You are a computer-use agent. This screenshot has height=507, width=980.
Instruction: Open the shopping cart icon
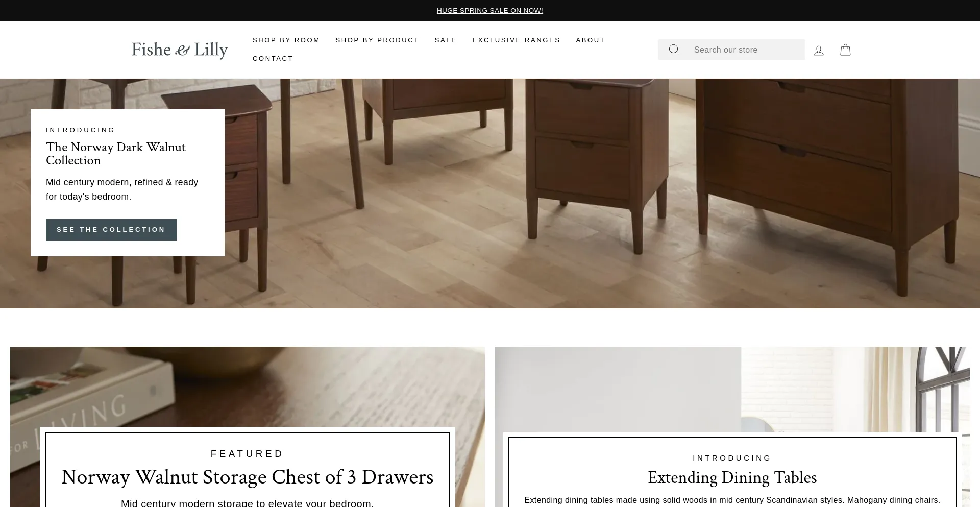845,50
